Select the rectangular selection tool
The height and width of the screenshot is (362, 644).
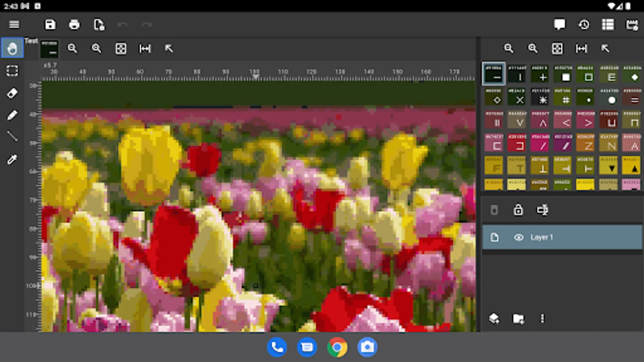(x=12, y=71)
